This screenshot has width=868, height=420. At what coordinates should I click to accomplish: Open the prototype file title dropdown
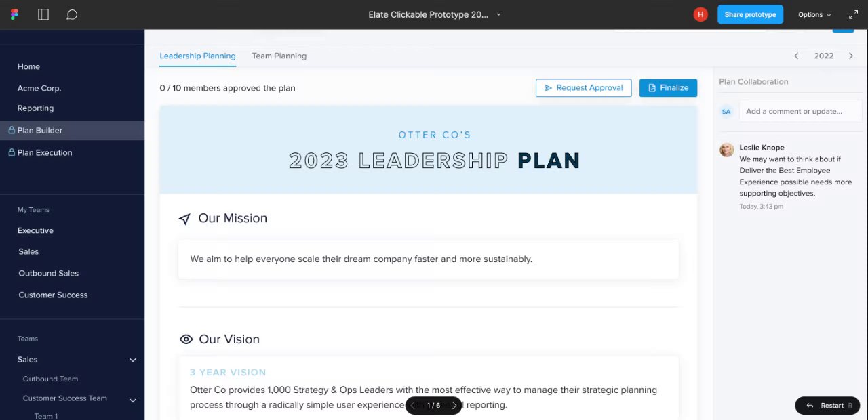498,14
